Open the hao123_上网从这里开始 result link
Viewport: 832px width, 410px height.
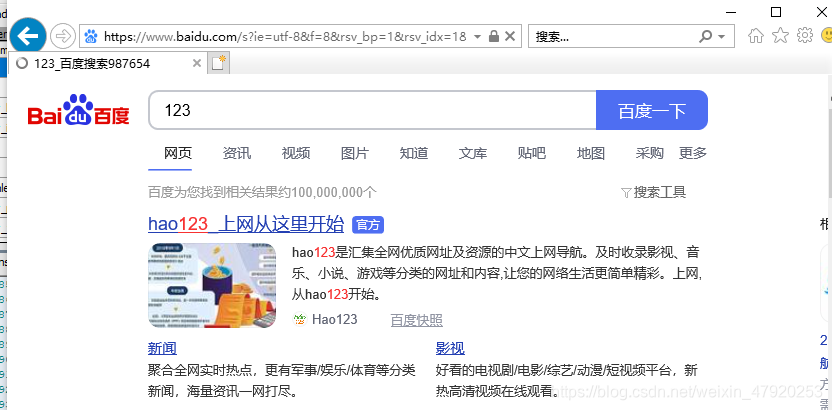tap(246, 224)
